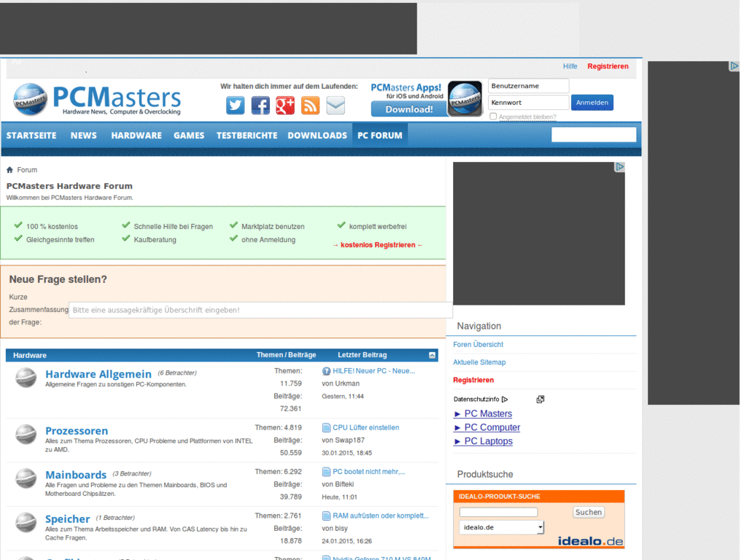Click the Speicher forum status icon

coord(26,522)
